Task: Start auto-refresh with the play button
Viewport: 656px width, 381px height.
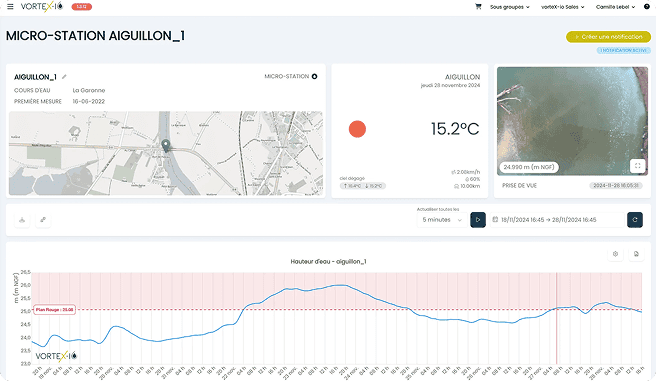Action: pyautogui.click(x=478, y=220)
